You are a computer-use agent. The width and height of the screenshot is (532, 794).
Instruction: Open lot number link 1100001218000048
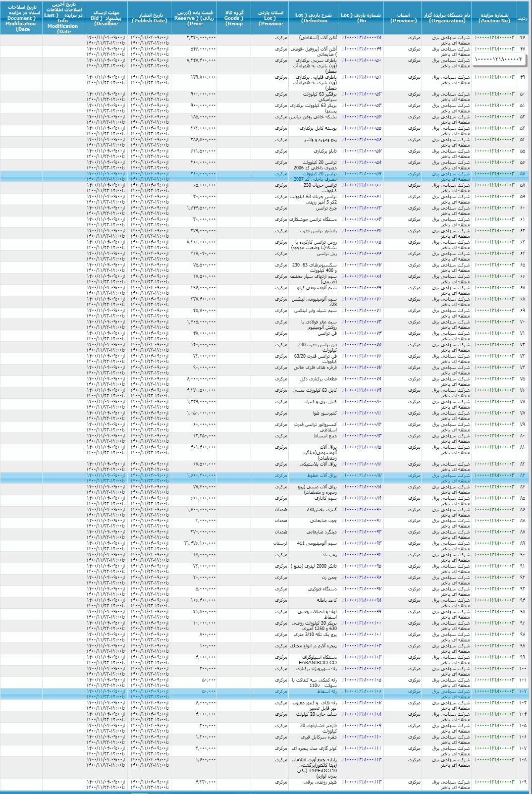coord(362,38)
